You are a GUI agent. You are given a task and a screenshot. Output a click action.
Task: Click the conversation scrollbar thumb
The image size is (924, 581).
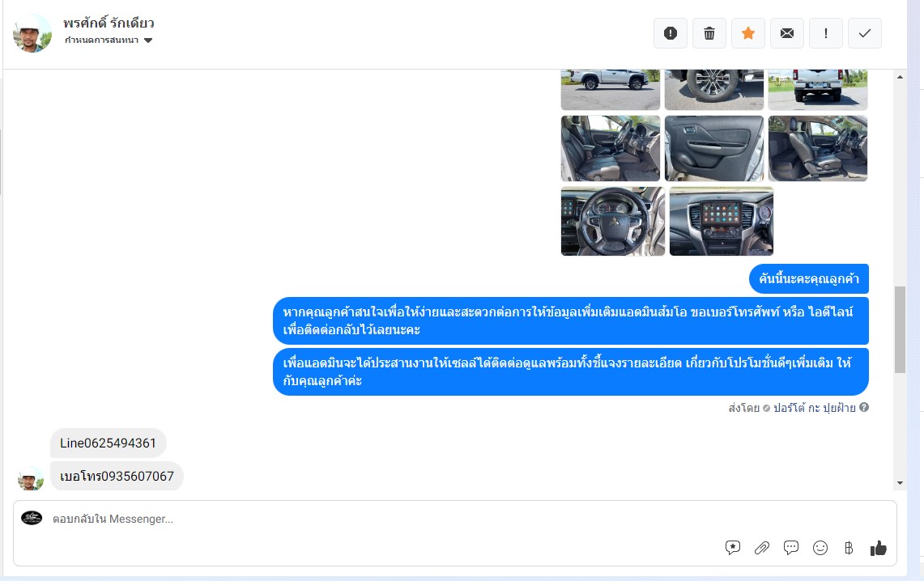(900, 329)
